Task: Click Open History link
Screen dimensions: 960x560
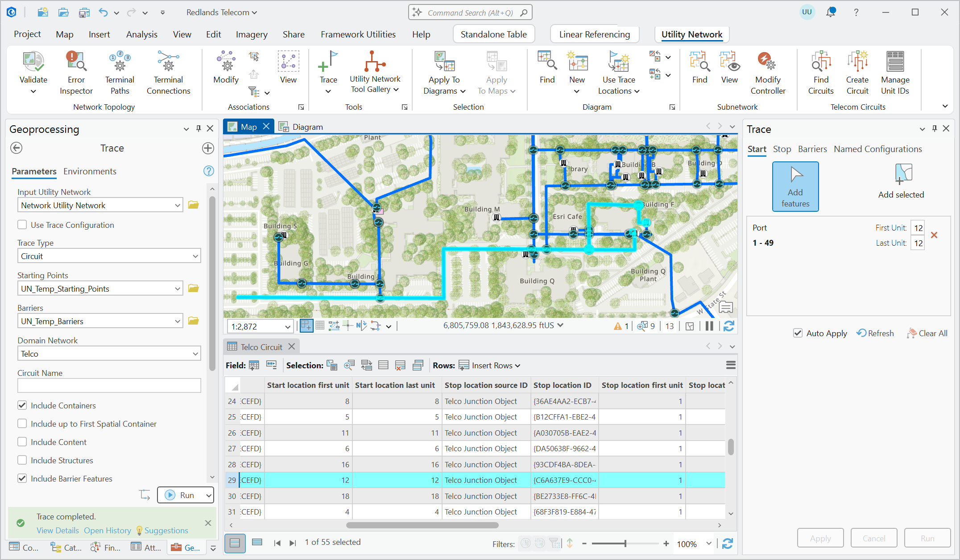Action: pyautogui.click(x=108, y=530)
